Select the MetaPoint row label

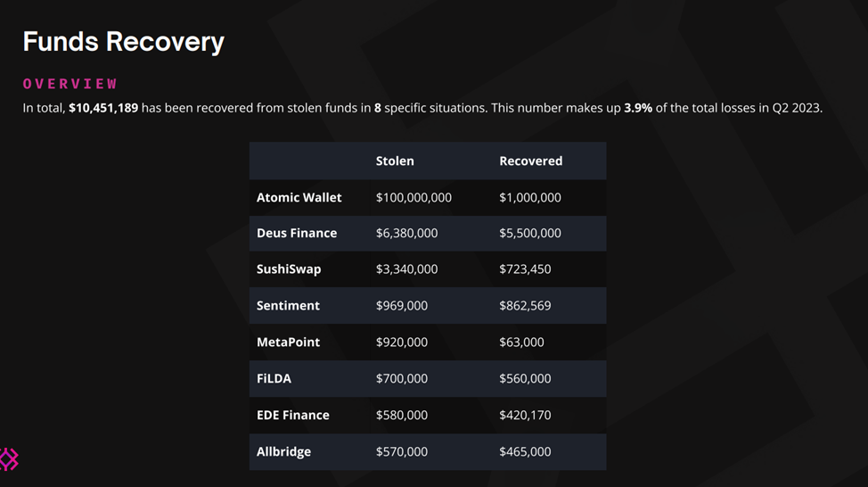pyautogui.click(x=288, y=342)
